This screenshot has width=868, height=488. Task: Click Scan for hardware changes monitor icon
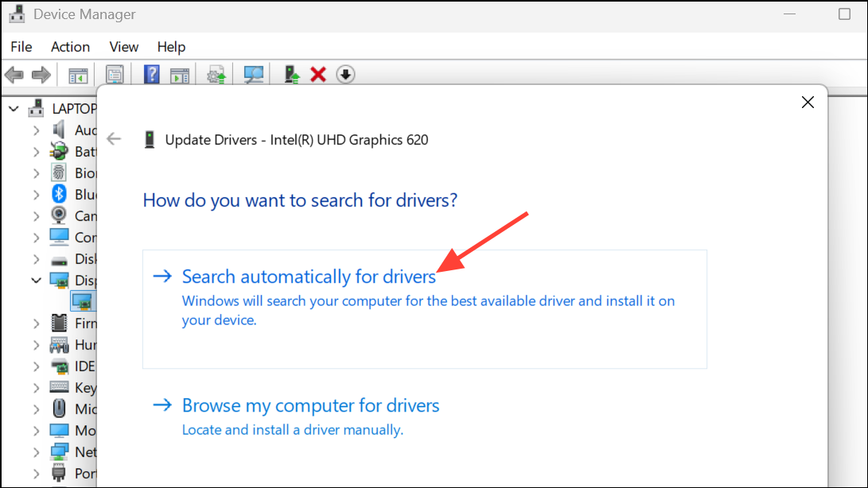point(254,75)
